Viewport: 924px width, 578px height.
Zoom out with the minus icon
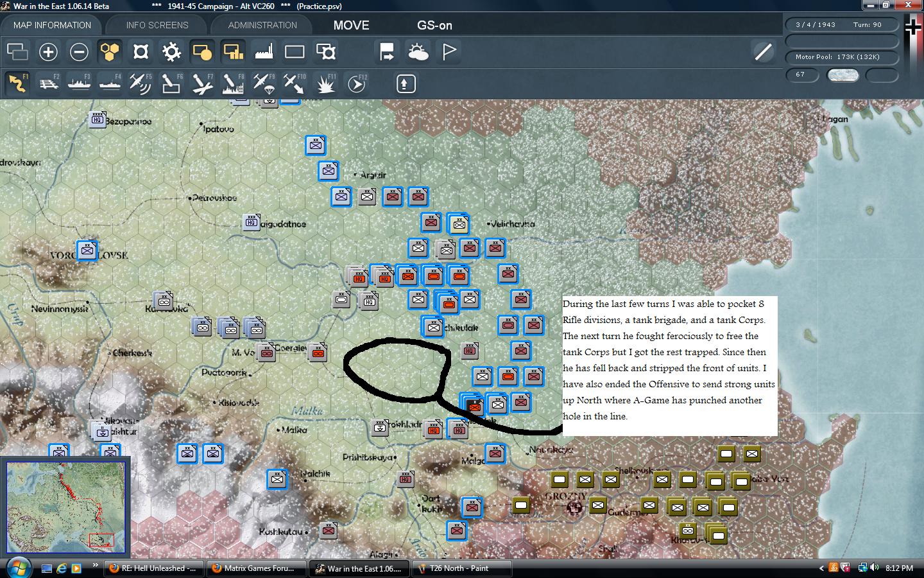coord(79,51)
